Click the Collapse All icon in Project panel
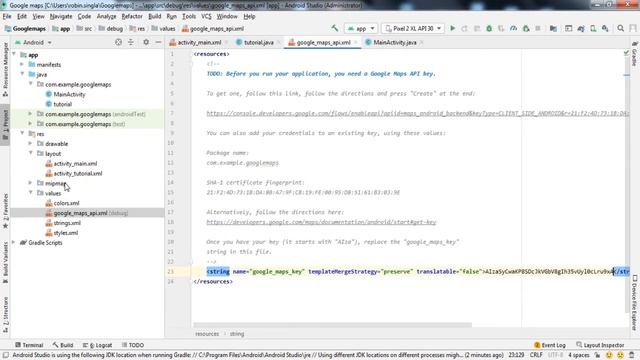Image resolution: width=640 pixels, height=360 pixels. (131, 42)
